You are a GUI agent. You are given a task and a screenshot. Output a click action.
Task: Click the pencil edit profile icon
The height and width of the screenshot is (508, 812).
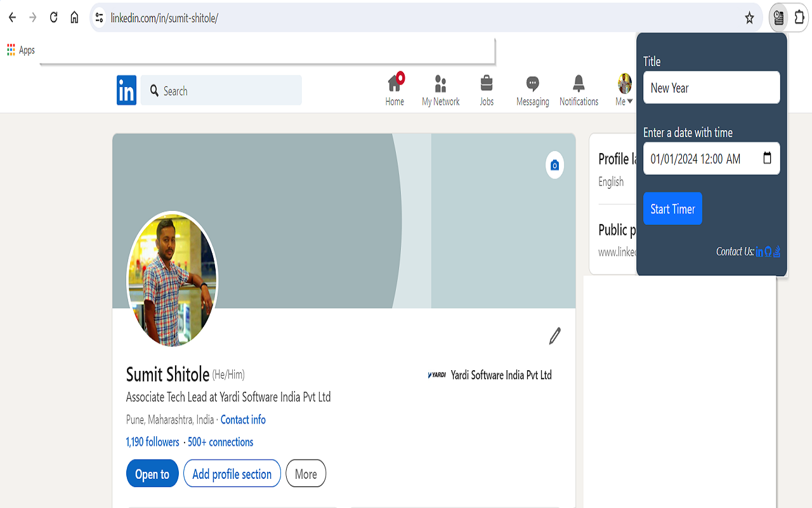(554, 336)
